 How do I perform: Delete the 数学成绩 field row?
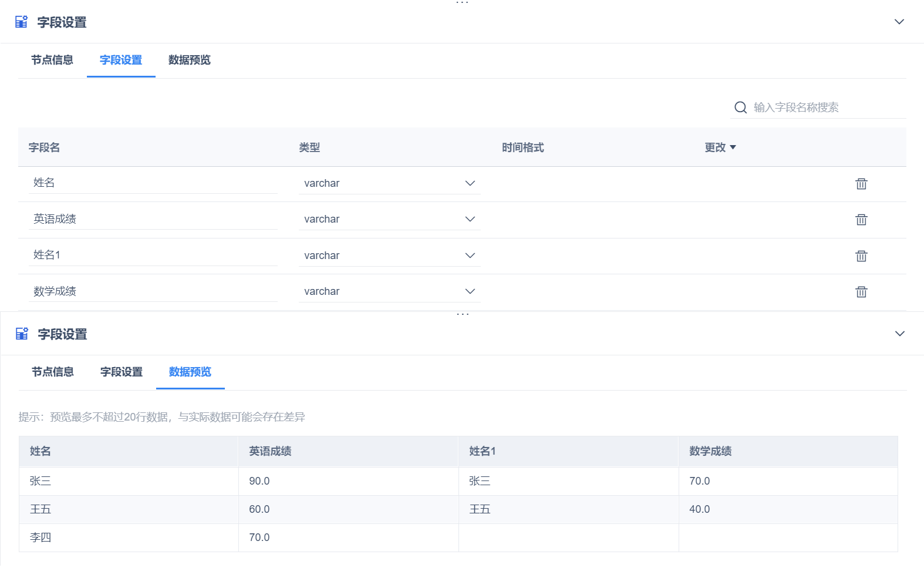[x=861, y=292]
